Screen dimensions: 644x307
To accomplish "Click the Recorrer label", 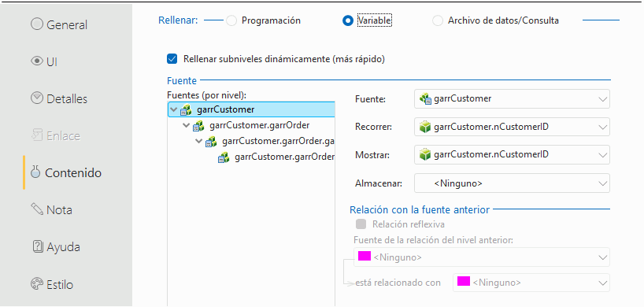I will (373, 128).
